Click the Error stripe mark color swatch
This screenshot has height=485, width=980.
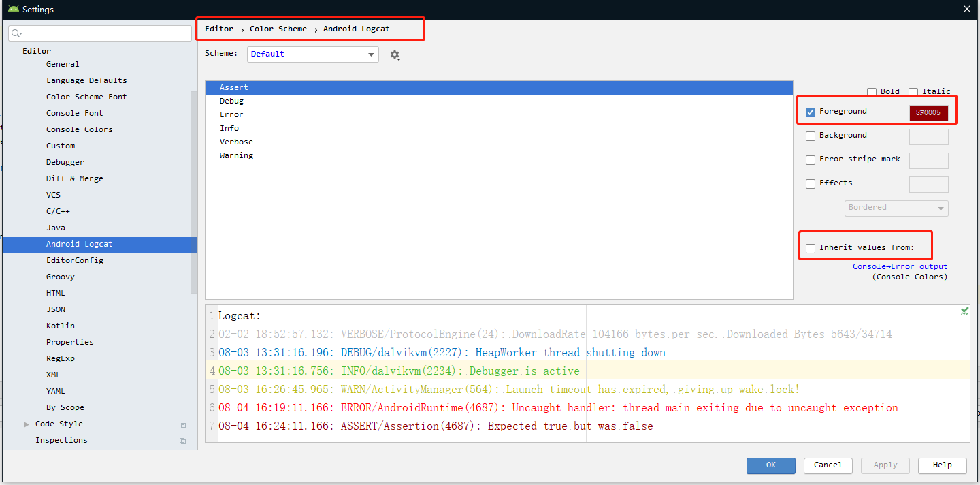tap(928, 161)
